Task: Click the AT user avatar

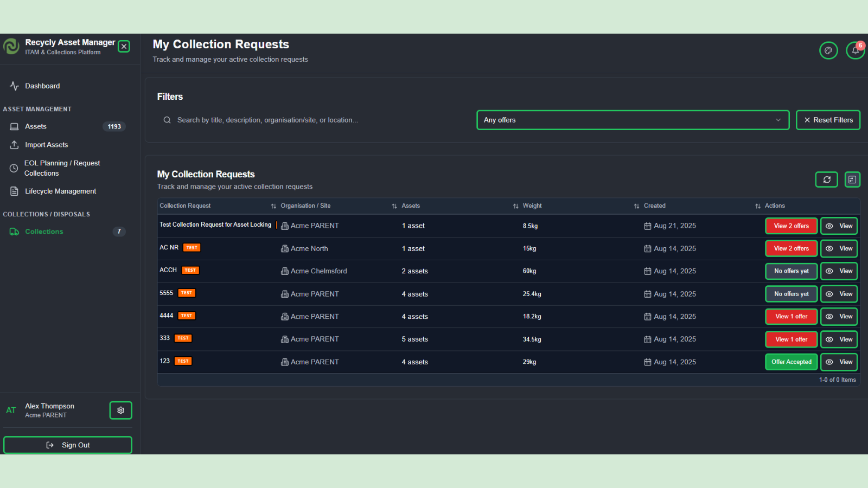Action: 11,410
